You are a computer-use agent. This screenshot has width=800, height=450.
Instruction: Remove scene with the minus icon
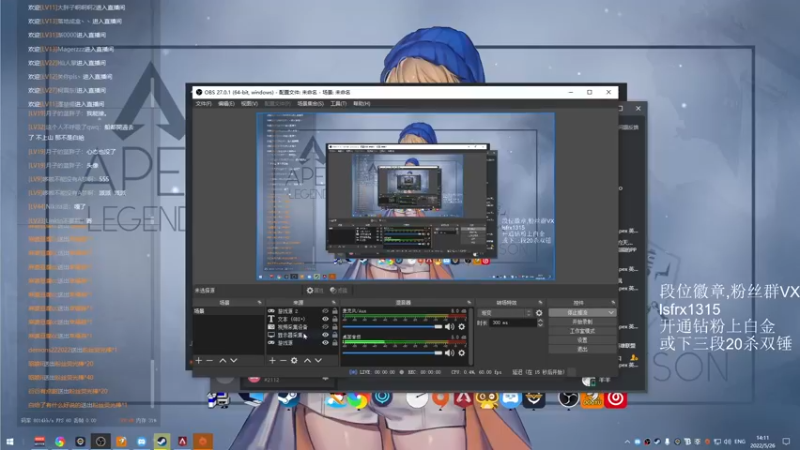[210, 360]
